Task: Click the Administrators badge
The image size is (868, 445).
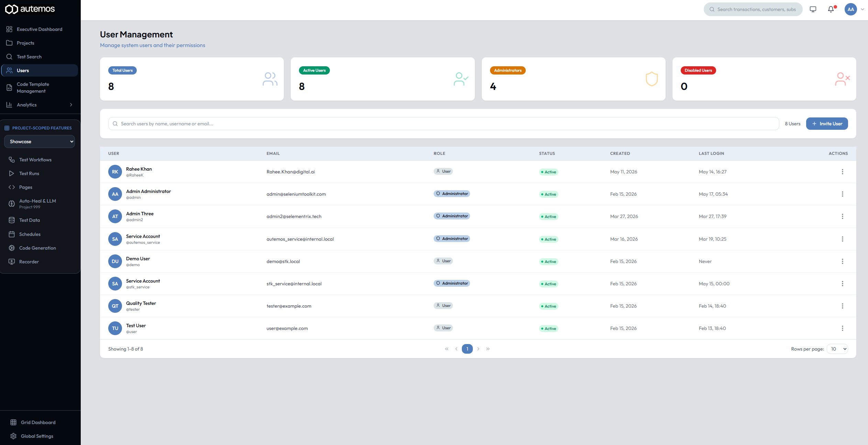Action: click(508, 70)
